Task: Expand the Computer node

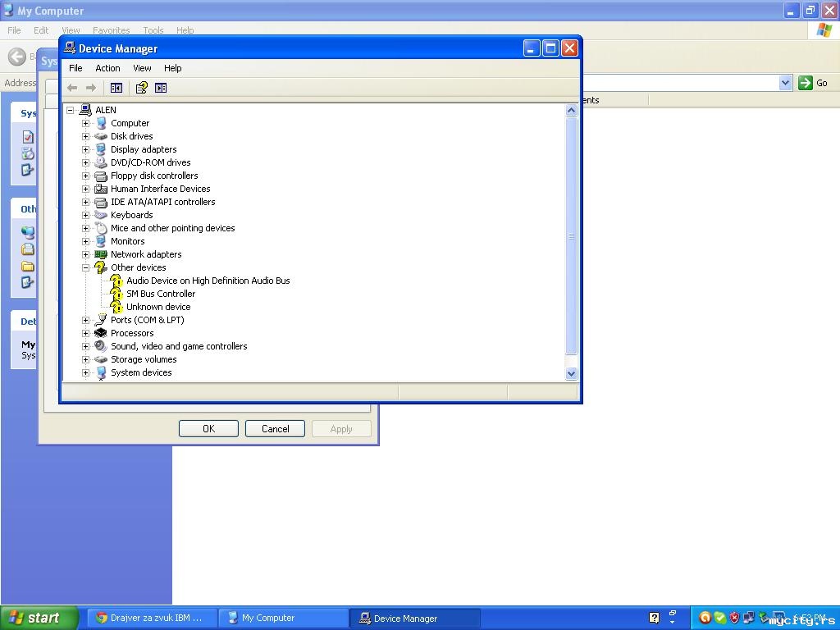Action: [x=85, y=123]
